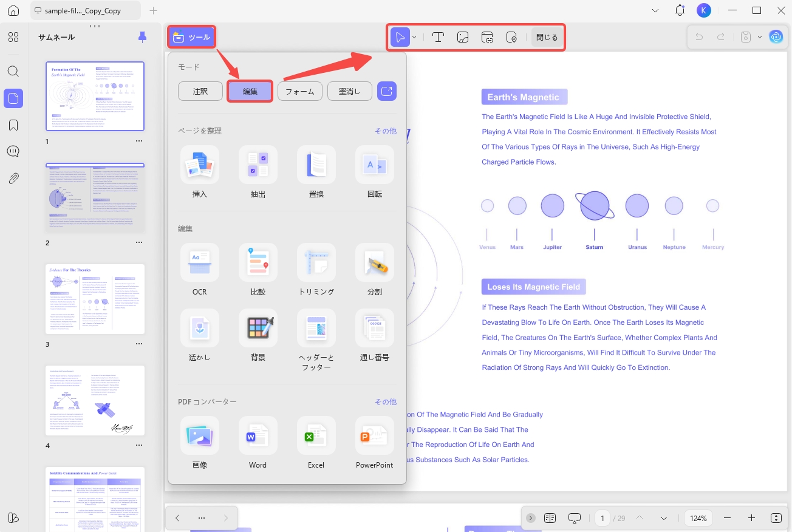Click the undo arrow
Screen dimensions: 792x532
click(699, 37)
